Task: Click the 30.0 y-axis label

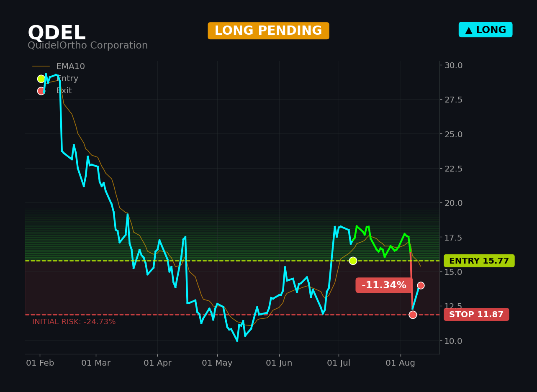Action: (x=454, y=65)
